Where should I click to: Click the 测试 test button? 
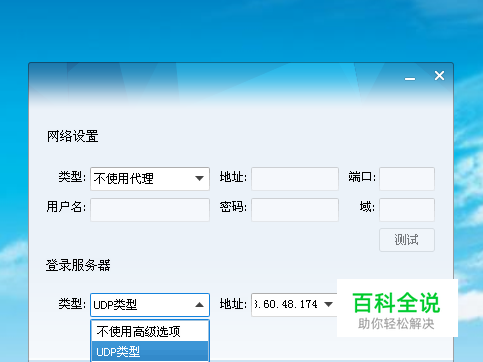click(x=407, y=240)
